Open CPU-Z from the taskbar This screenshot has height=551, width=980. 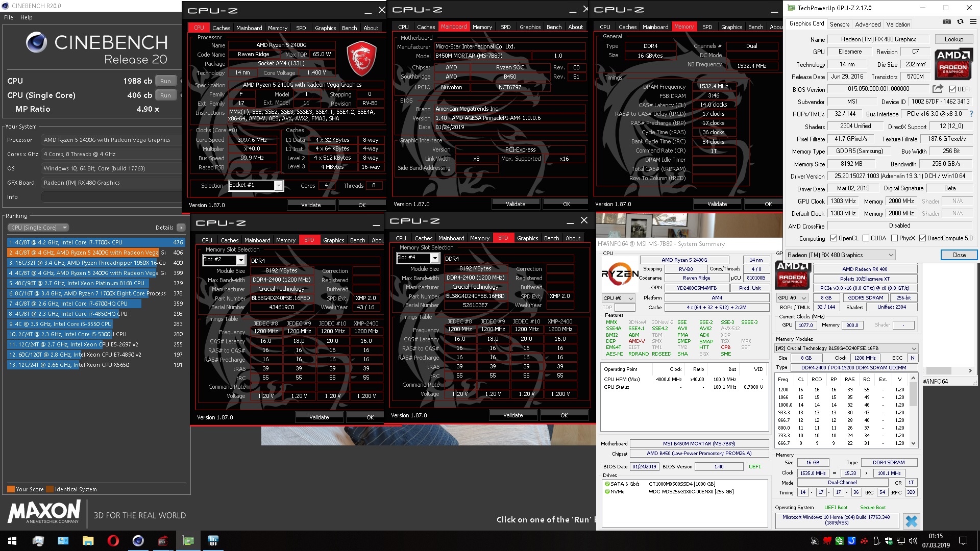click(x=163, y=541)
